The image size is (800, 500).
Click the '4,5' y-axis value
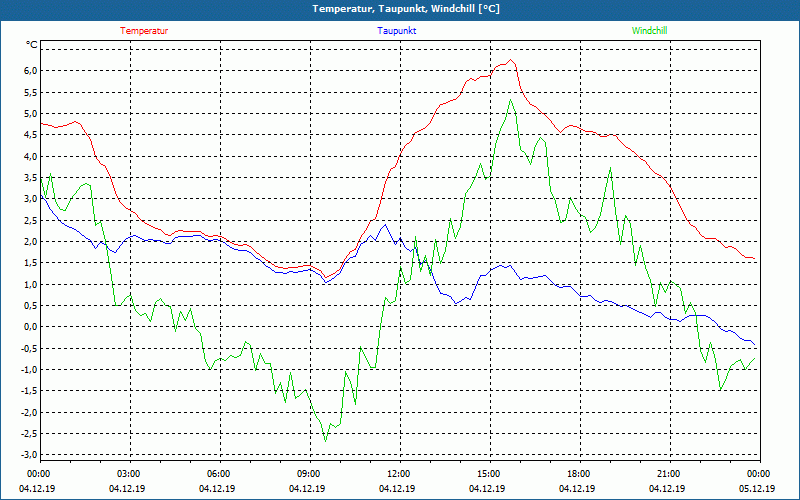coord(31,135)
